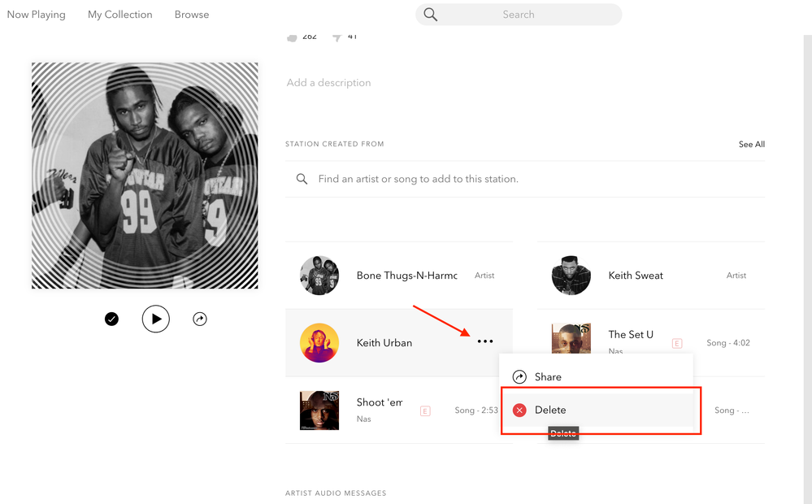Viewport: 812px width, 504px height.
Task: Open the Now Playing tab
Action: 37,15
